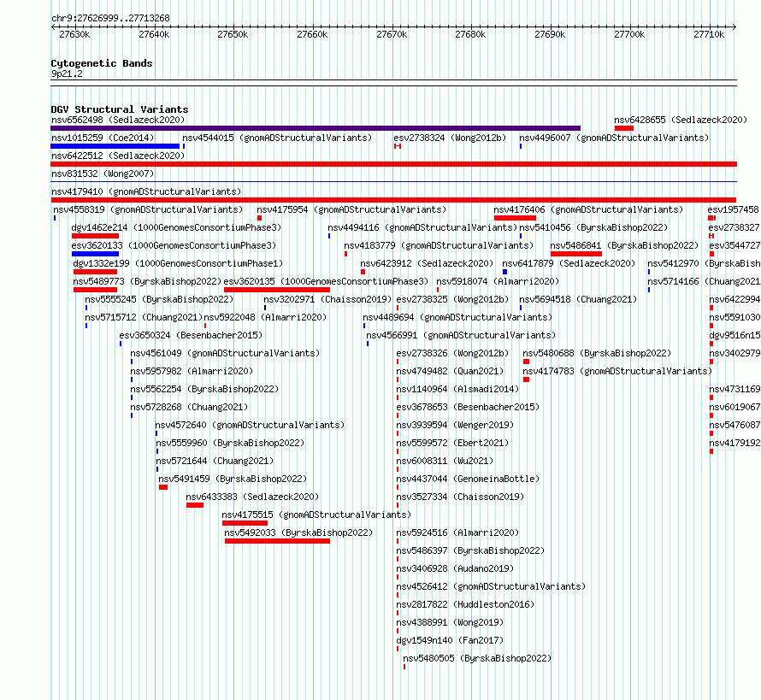This screenshot has height=700, width=761.
Task: Click nsv3406928 (Audano2019) label
Action: click(455, 568)
